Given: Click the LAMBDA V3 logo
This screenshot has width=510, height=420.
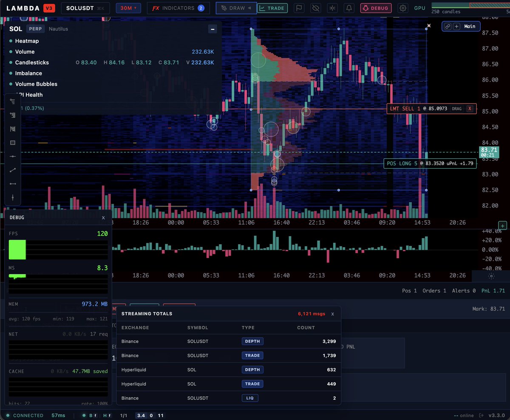Looking at the screenshot, I should point(31,8).
